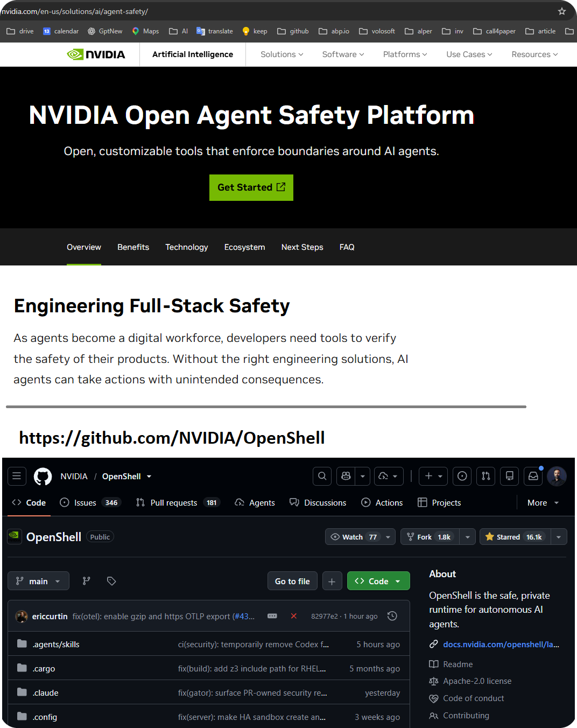Open the .cargo folder
The image size is (577, 728).
pyautogui.click(x=44, y=668)
